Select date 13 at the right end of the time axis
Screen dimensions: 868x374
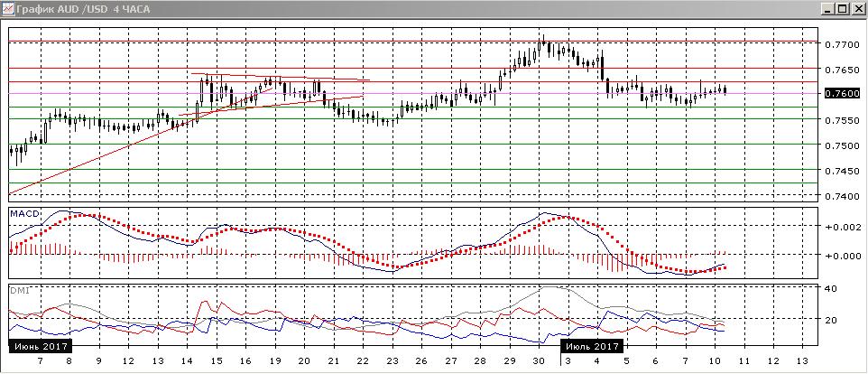(800, 360)
